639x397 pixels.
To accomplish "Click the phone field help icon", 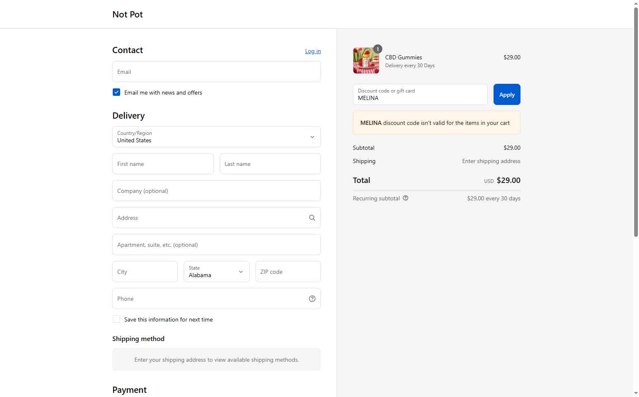I will pyautogui.click(x=312, y=299).
